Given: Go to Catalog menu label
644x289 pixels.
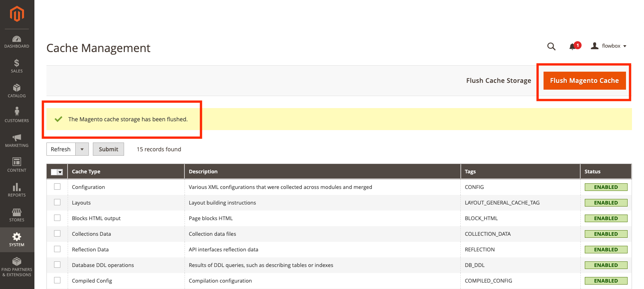Looking at the screenshot, I should 17,96.
